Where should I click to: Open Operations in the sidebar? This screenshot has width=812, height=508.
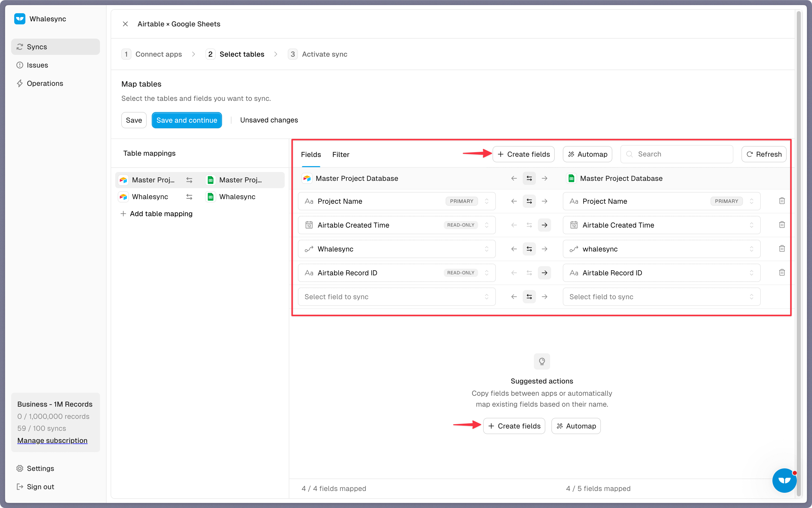[55, 83]
